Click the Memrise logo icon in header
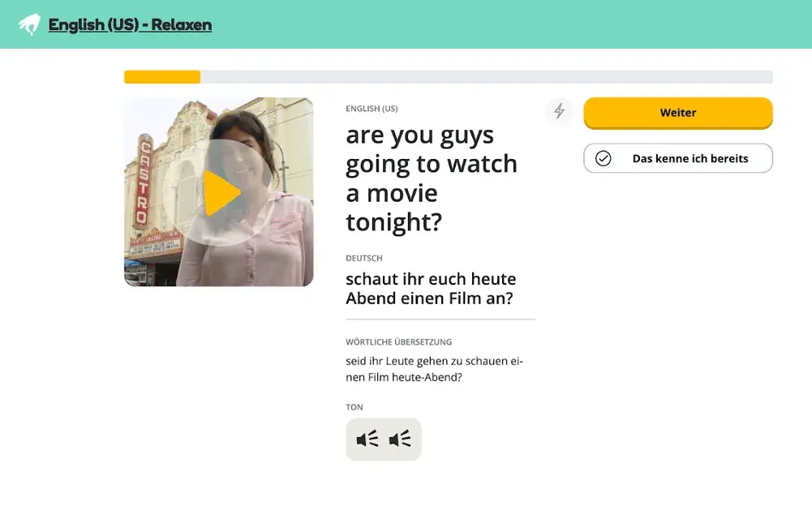The height and width of the screenshot is (519, 812). pyautogui.click(x=29, y=24)
